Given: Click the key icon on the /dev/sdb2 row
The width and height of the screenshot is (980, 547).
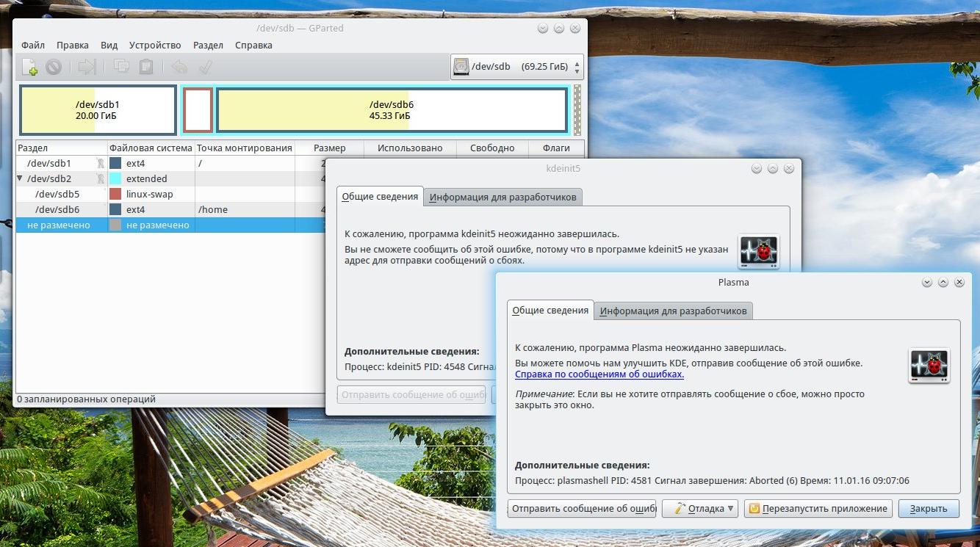Looking at the screenshot, I should tap(101, 178).
